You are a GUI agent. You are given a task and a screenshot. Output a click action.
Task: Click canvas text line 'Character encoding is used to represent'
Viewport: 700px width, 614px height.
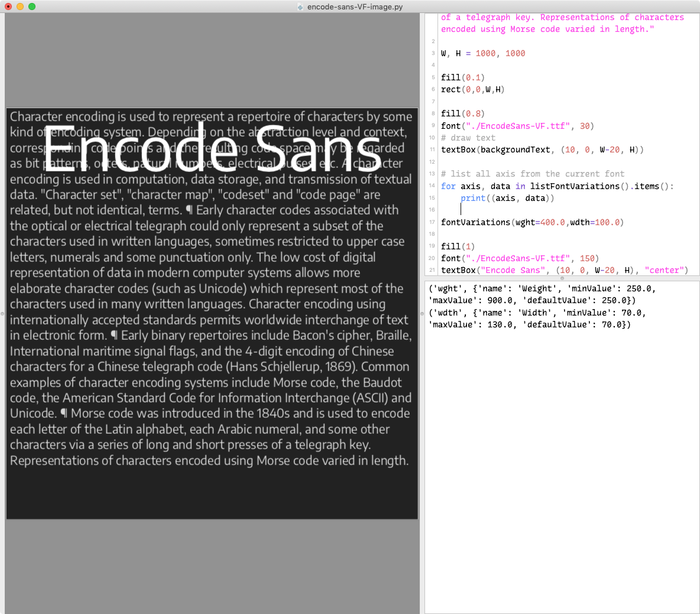coord(210,117)
